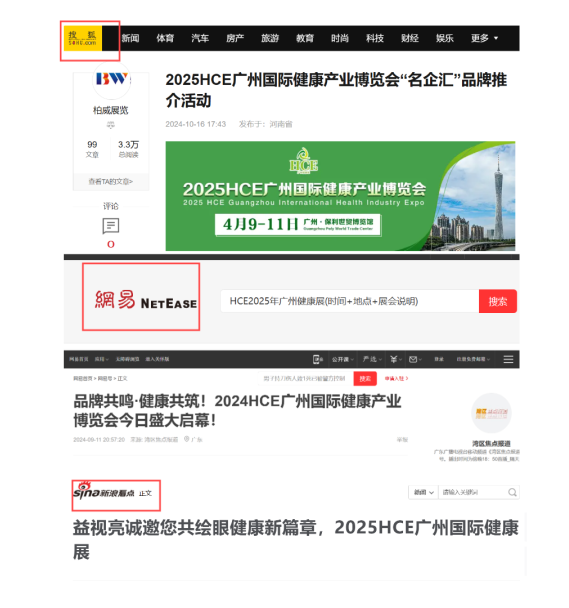Open the 教育 tab in the Sohu nav

click(305, 38)
